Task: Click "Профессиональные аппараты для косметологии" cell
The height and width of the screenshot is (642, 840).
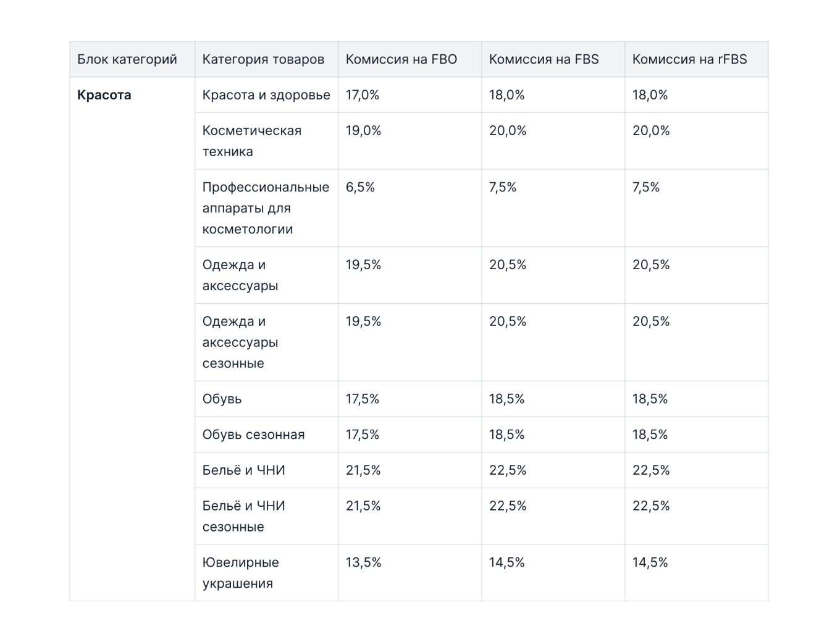Action: pos(266,208)
